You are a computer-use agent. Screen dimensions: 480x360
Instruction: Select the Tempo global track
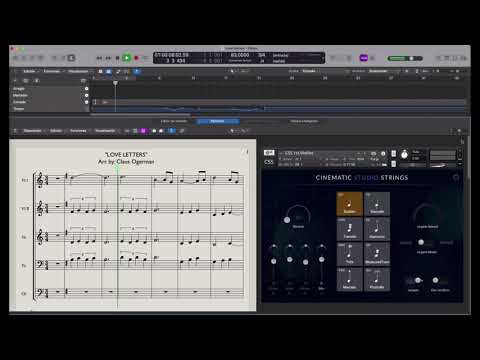(x=19, y=109)
